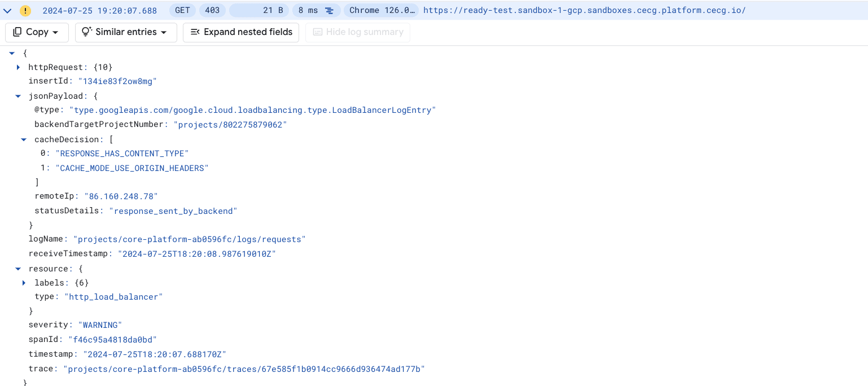Collapse the log entry with the top-left chevron

click(x=7, y=10)
